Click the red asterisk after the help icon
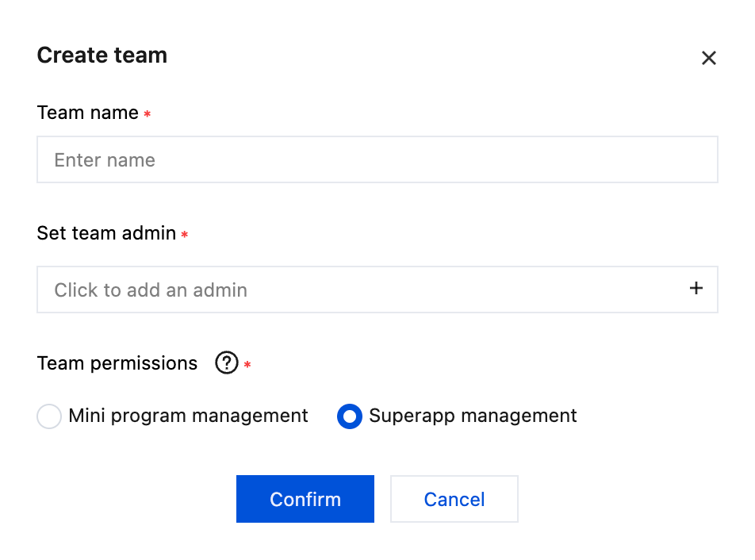Screen dimensions: 755x560 [x=247, y=366]
